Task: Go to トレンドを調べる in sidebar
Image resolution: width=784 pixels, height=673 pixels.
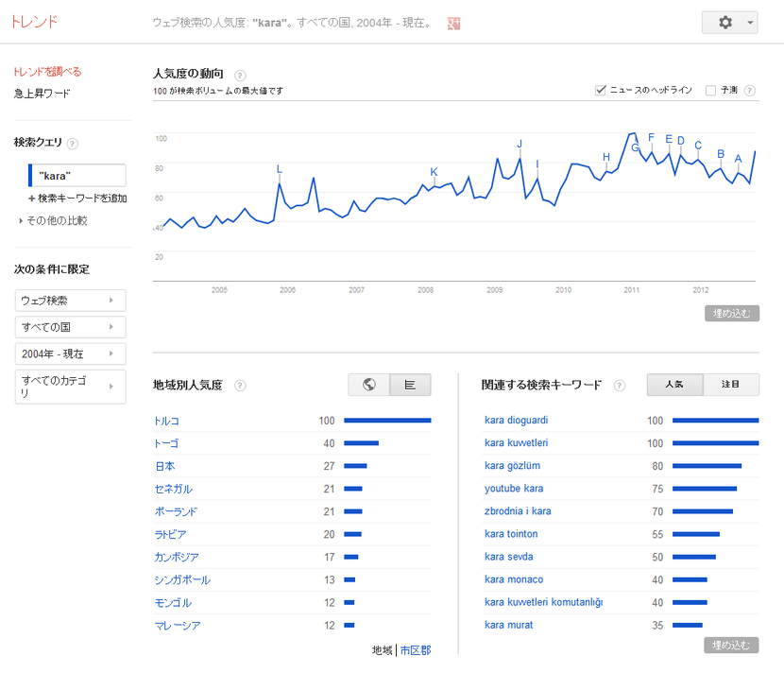Action: tap(47, 72)
